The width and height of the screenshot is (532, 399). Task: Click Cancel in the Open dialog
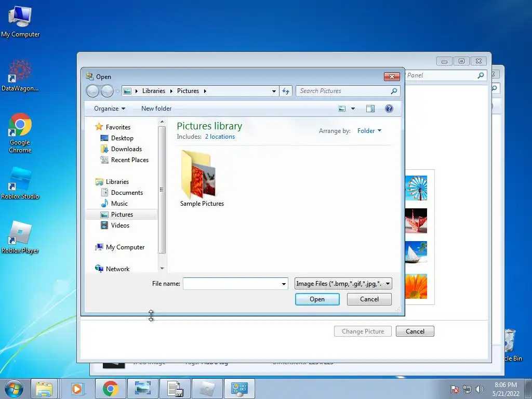pos(369,299)
